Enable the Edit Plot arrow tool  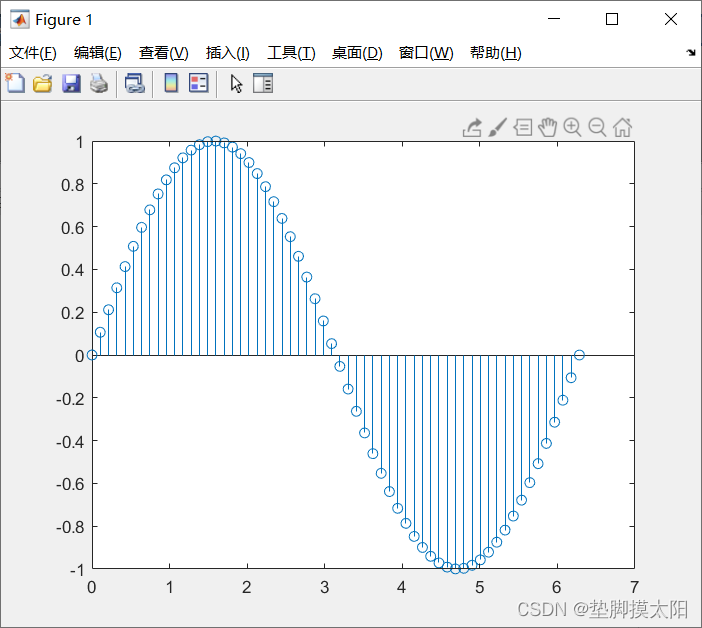pyautogui.click(x=236, y=84)
